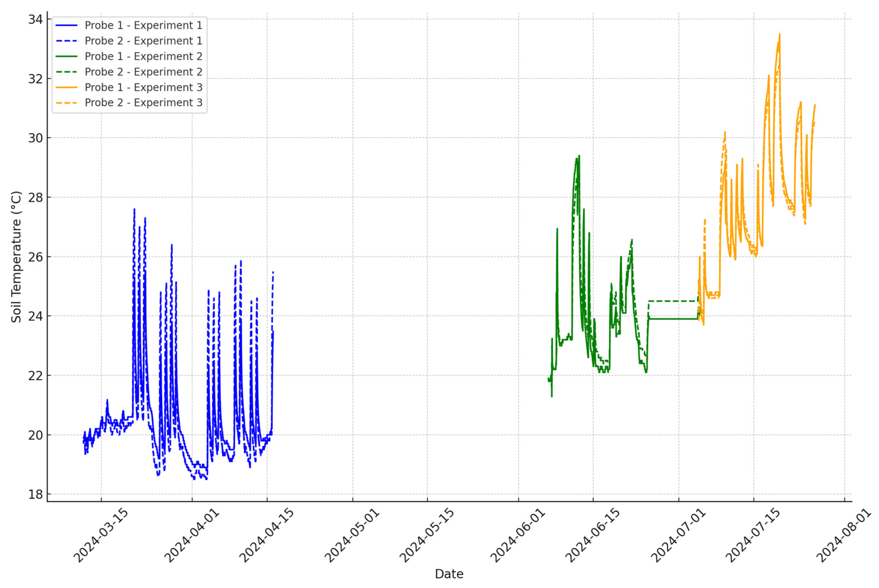
Task: Select the Probe 2 - Experiment 2 legend label
Action: pos(143,72)
